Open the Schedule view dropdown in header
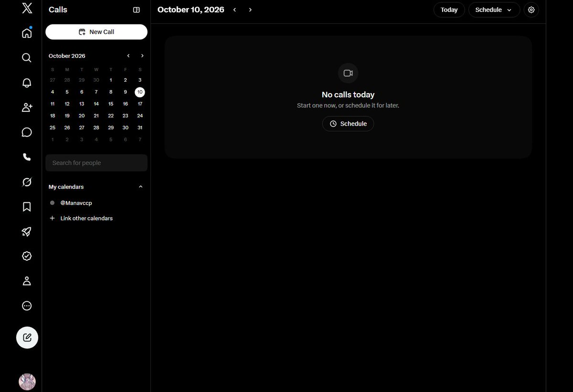The width and height of the screenshot is (573, 392). (x=494, y=10)
